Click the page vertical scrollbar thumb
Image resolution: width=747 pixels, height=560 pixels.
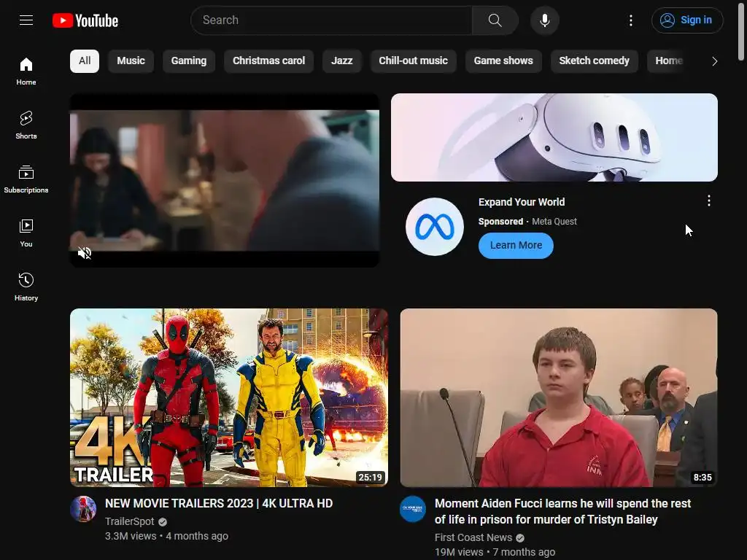pos(741,31)
